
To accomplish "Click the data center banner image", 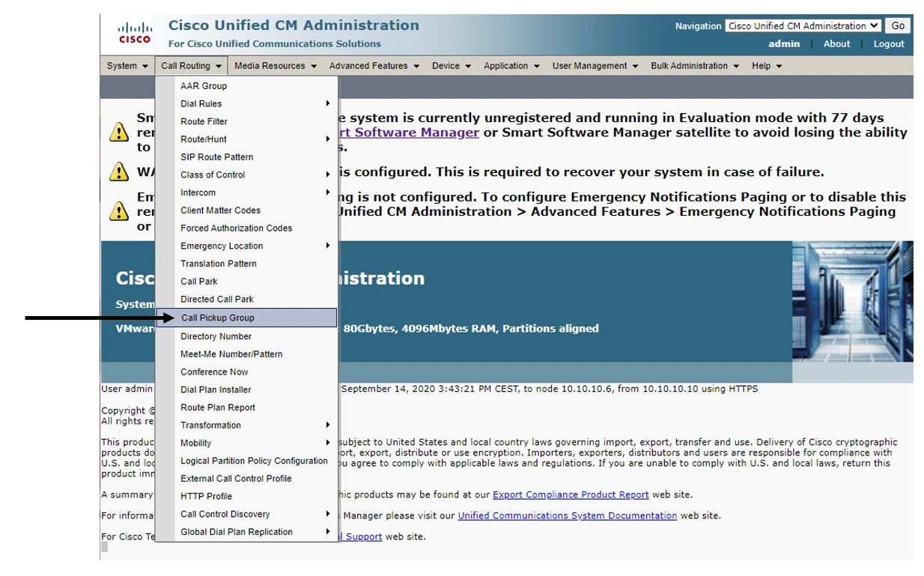I will (x=853, y=301).
